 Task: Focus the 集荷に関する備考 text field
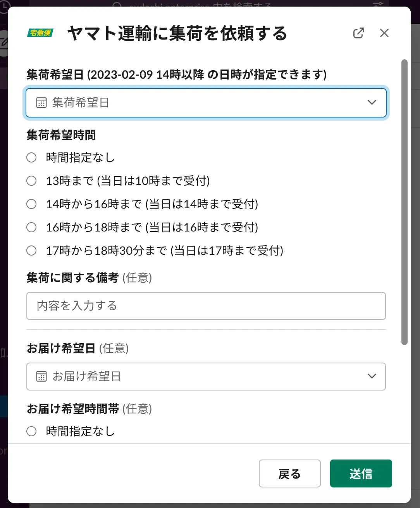pyautogui.click(x=206, y=306)
